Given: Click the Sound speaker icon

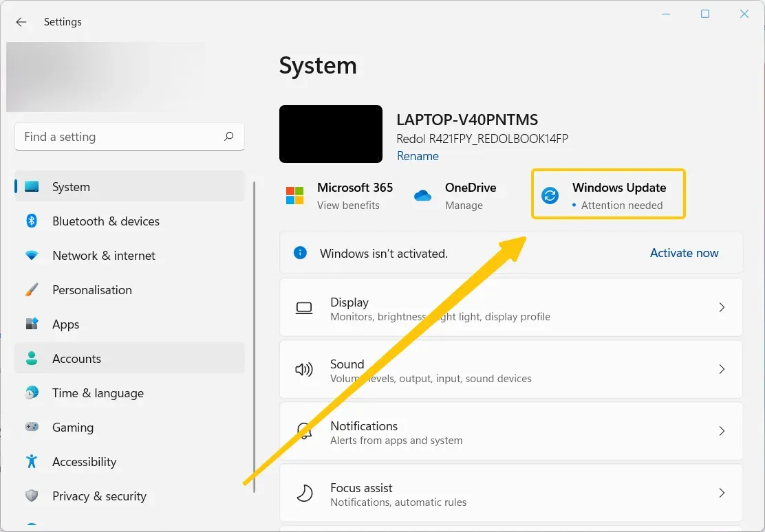Looking at the screenshot, I should point(304,370).
